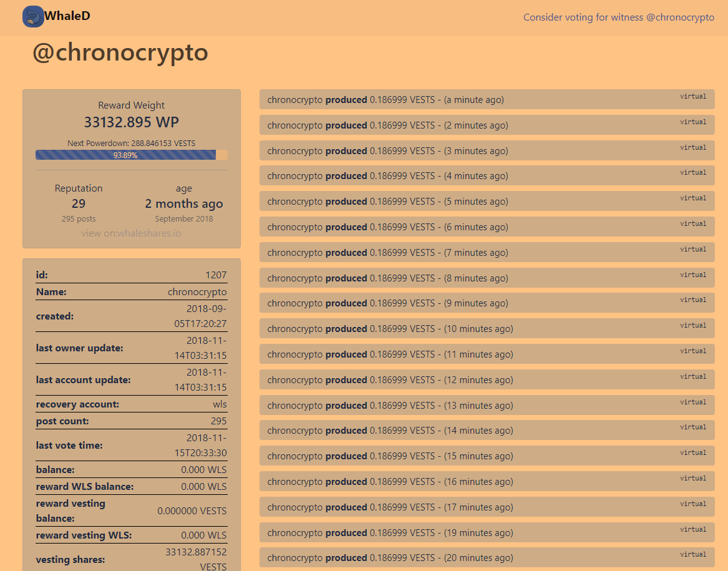This screenshot has height=571, width=728.
Task: Select the produced entry from 2 minutes ago
Action: point(487,125)
